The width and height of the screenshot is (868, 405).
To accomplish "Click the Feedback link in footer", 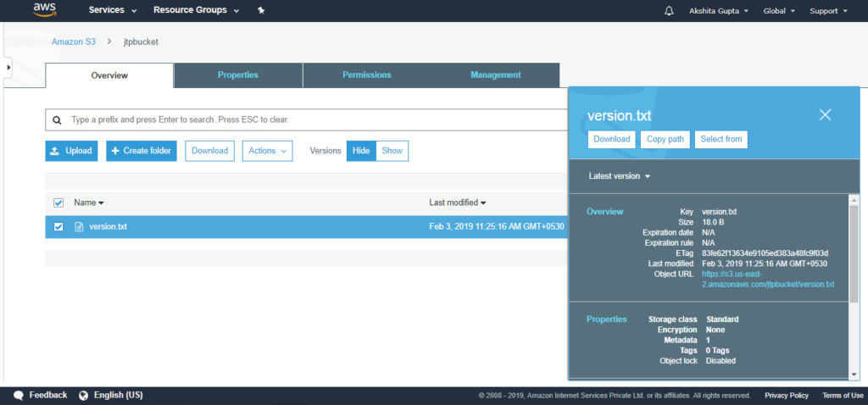I will pos(48,395).
